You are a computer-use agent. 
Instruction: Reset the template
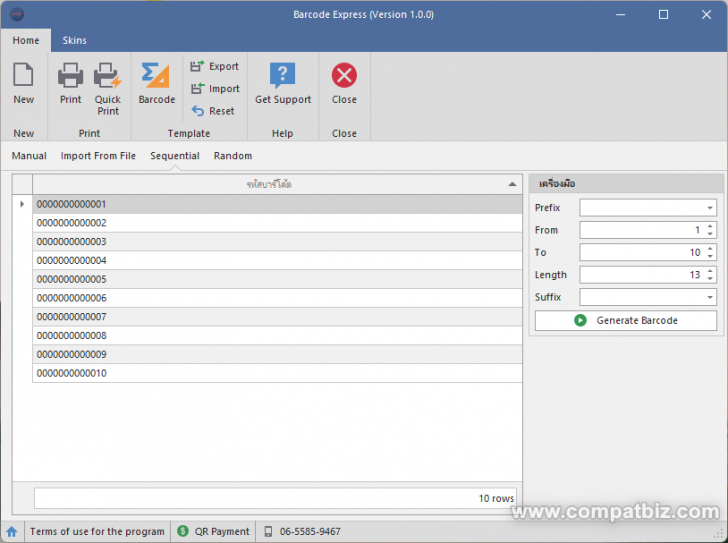click(213, 111)
